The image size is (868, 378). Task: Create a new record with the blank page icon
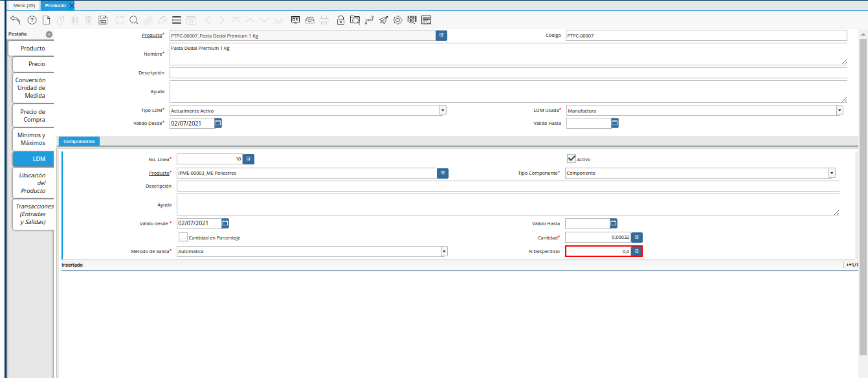coord(46,20)
